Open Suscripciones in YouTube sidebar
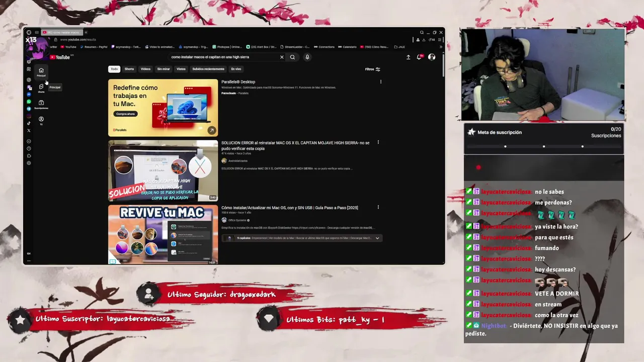This screenshot has width=644, height=362. click(x=41, y=105)
